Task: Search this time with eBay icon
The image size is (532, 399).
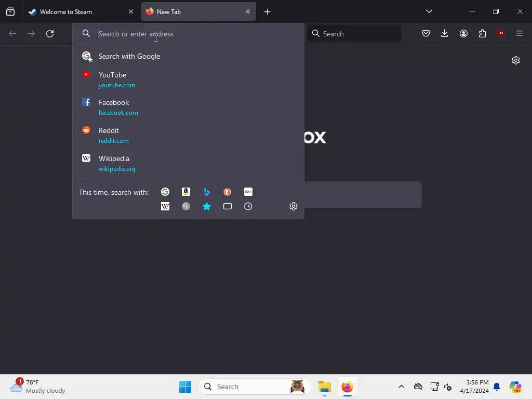Action: click(x=248, y=192)
